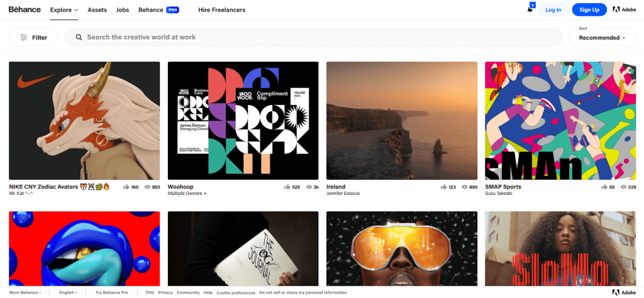Open the TOU footer link
The width and height of the screenshot is (644, 298).
[x=150, y=293]
